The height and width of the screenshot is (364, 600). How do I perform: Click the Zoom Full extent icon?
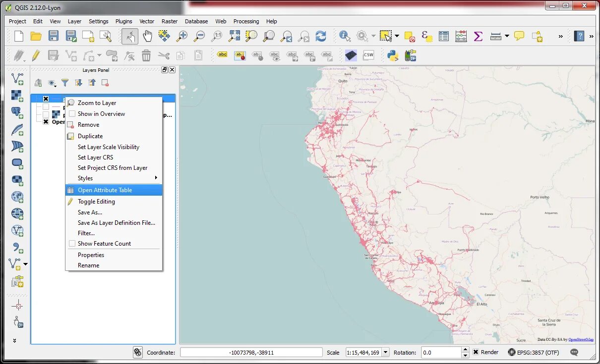234,36
